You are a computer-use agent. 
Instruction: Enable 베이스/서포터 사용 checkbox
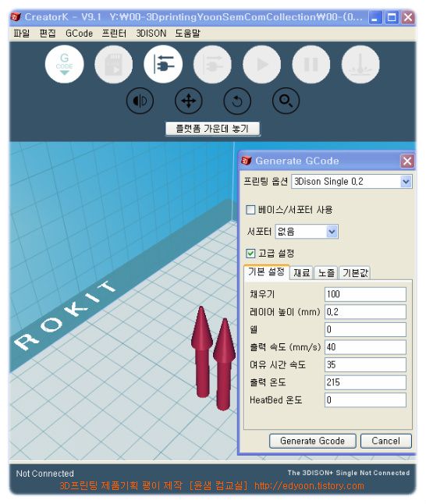coord(250,210)
